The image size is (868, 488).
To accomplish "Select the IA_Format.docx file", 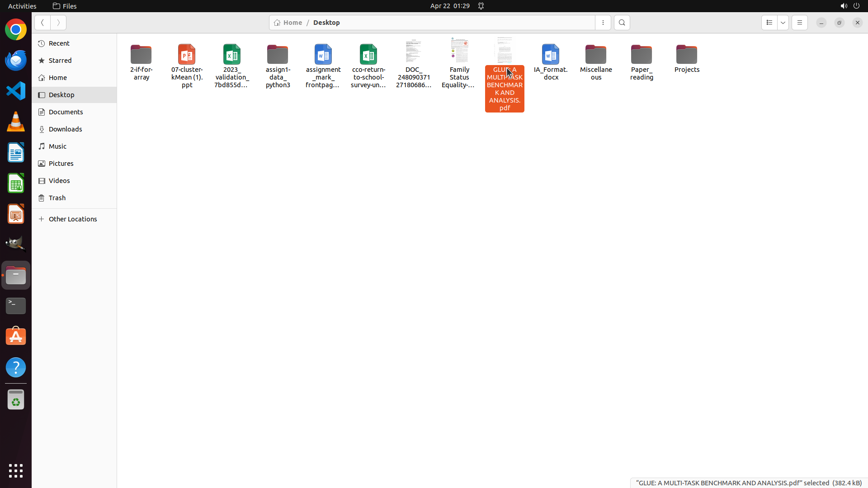I will [x=550, y=55].
